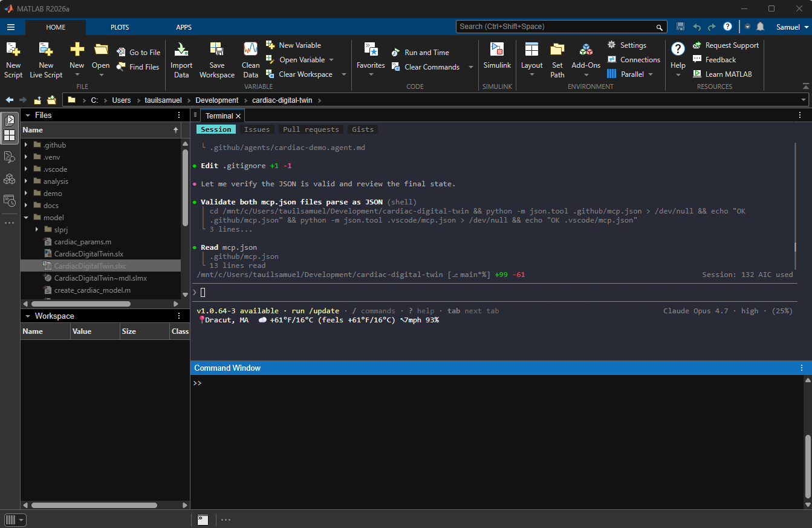Open the Clear Commands dropdown arrow

tap(471, 67)
